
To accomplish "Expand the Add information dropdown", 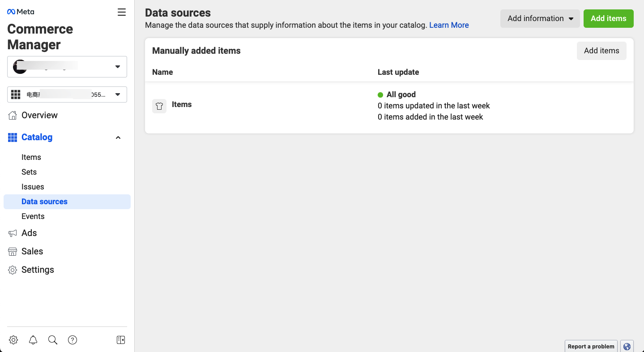I will tap(540, 19).
